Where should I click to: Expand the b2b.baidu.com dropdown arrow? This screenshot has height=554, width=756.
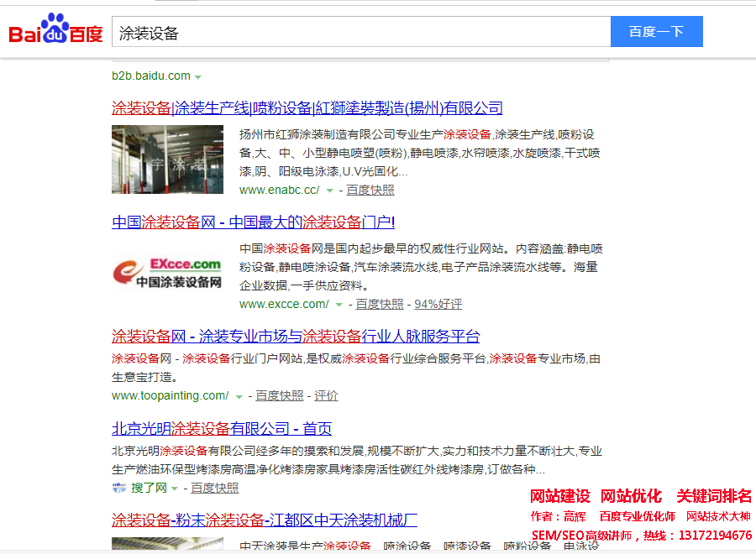(x=198, y=77)
